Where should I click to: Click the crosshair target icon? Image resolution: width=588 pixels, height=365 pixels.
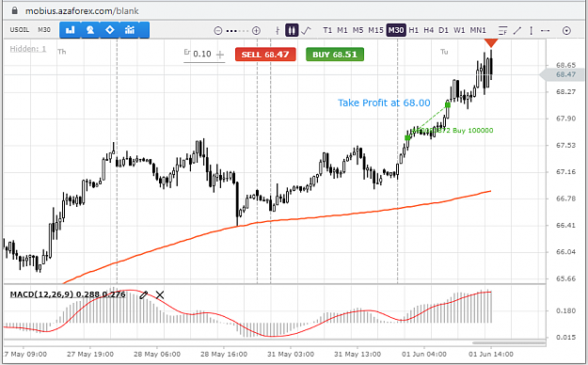coord(566,31)
